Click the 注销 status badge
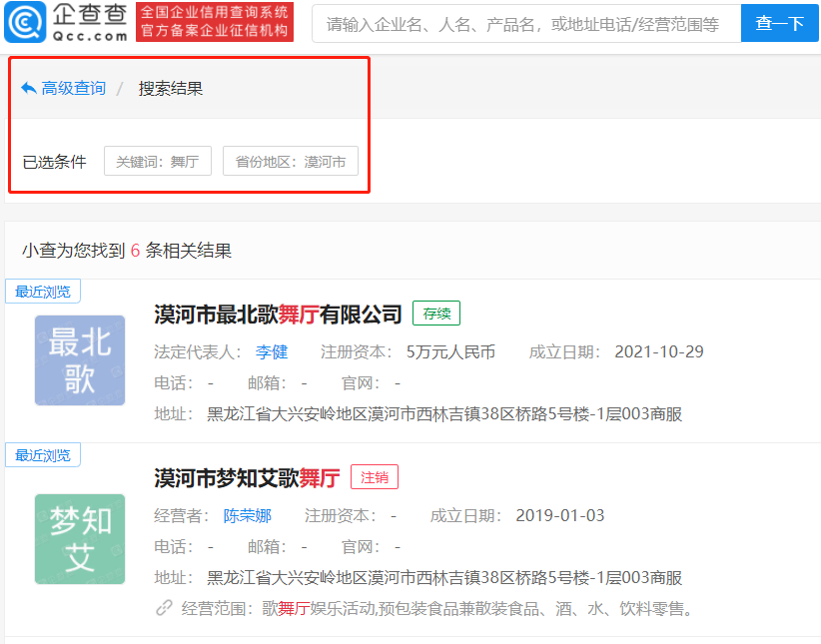Image resolution: width=821 pixels, height=644 pixels. tap(374, 477)
